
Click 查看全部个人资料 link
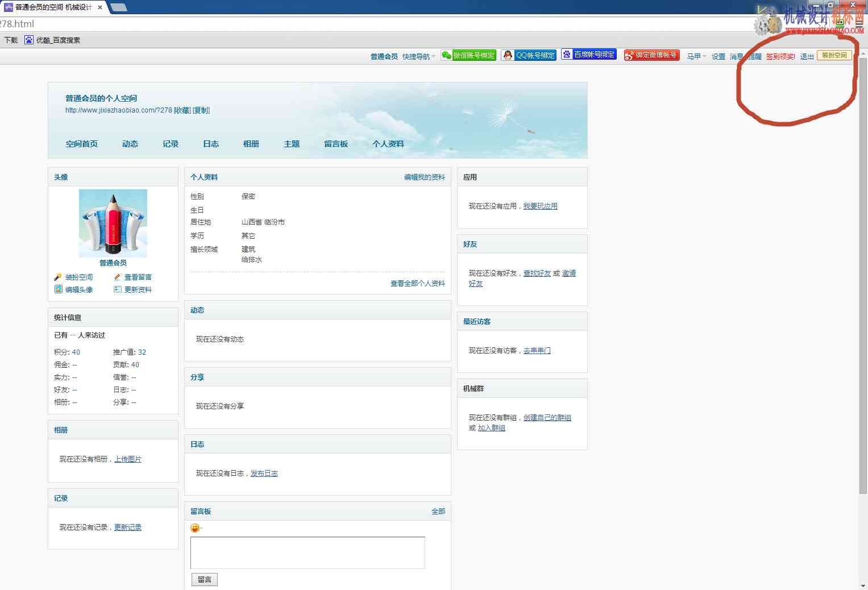[x=418, y=283]
